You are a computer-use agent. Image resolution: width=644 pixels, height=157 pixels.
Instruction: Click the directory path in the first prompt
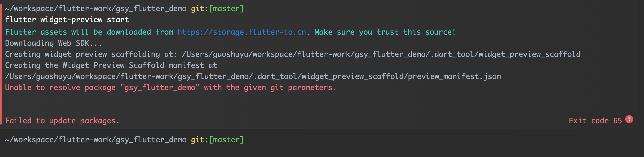point(96,9)
